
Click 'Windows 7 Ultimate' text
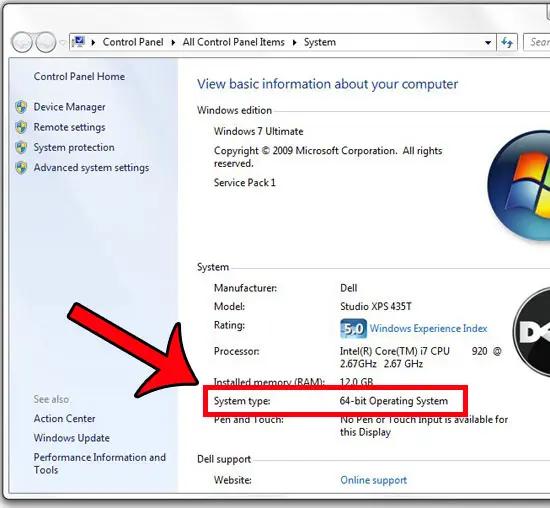coord(259,131)
